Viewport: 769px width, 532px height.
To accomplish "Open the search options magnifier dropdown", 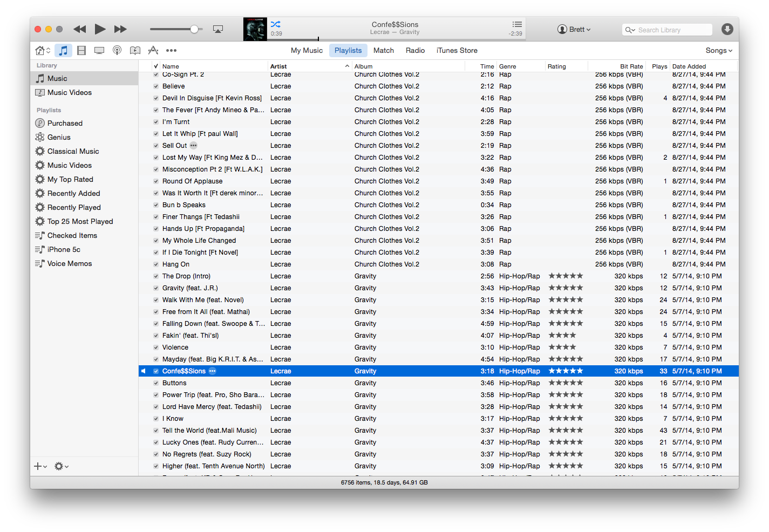I will point(630,30).
